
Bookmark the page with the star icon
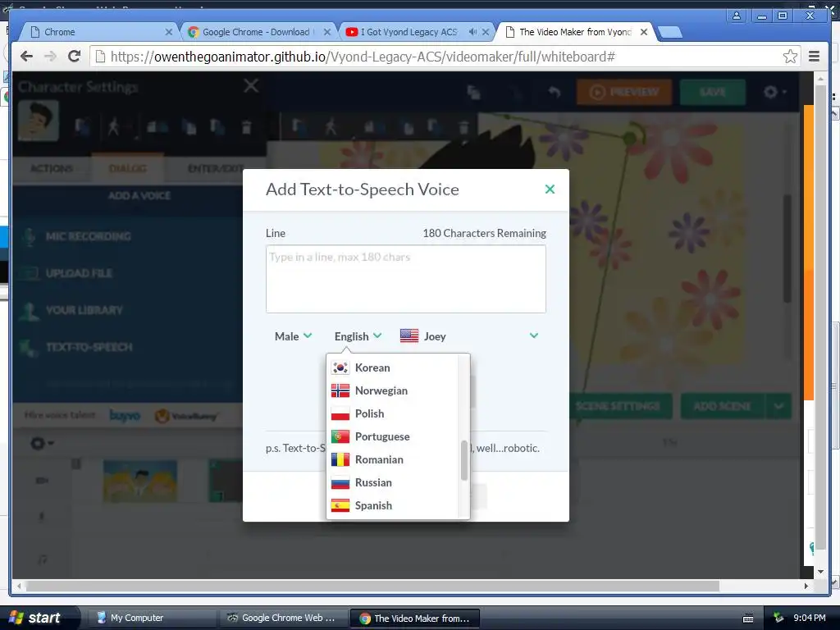pyautogui.click(x=790, y=57)
